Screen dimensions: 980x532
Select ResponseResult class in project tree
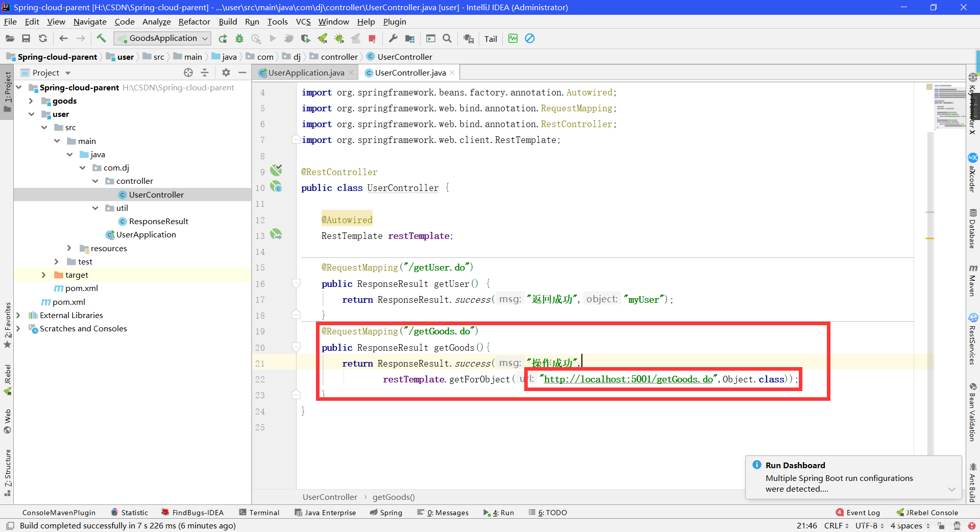(x=158, y=222)
